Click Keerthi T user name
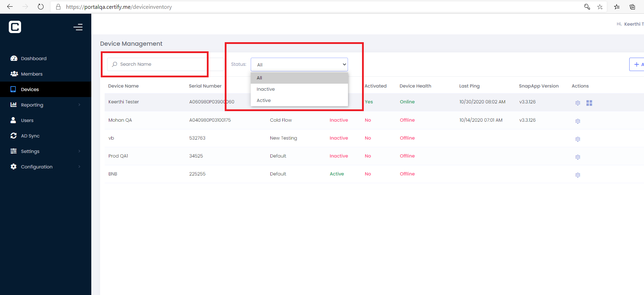644x295 pixels. pos(634,24)
